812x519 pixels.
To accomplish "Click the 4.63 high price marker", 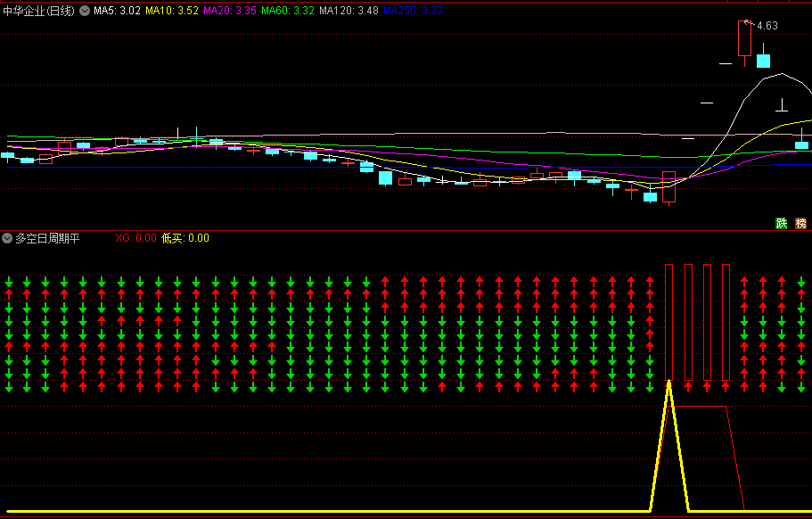I will [767, 26].
